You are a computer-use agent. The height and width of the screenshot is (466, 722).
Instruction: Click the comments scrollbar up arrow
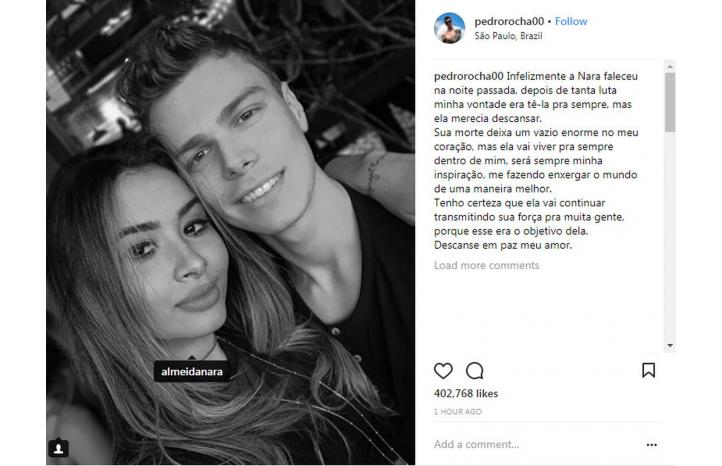[670, 66]
